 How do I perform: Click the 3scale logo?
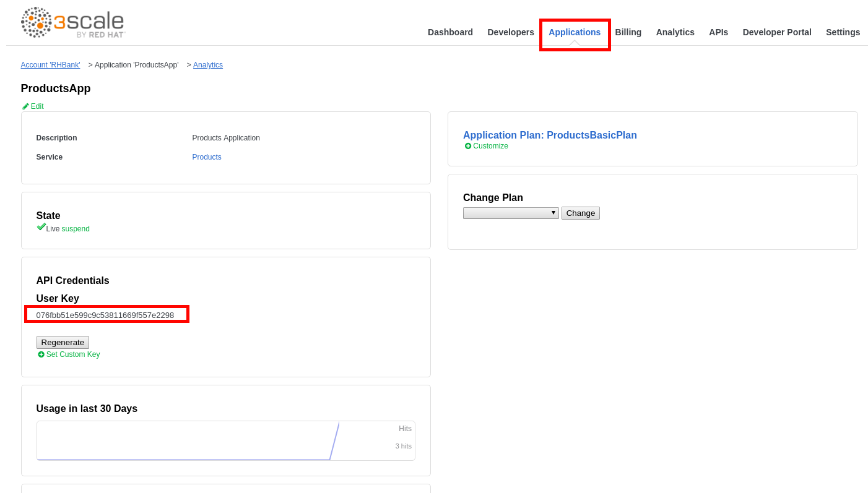73,23
